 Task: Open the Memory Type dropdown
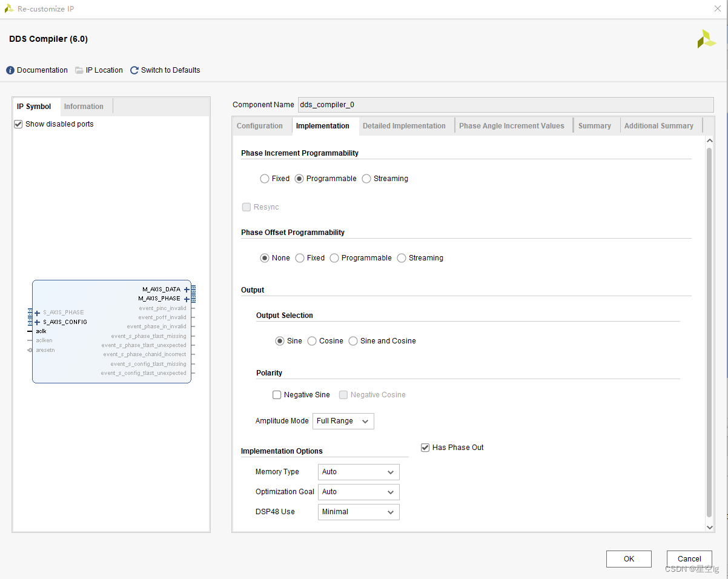[359, 472]
